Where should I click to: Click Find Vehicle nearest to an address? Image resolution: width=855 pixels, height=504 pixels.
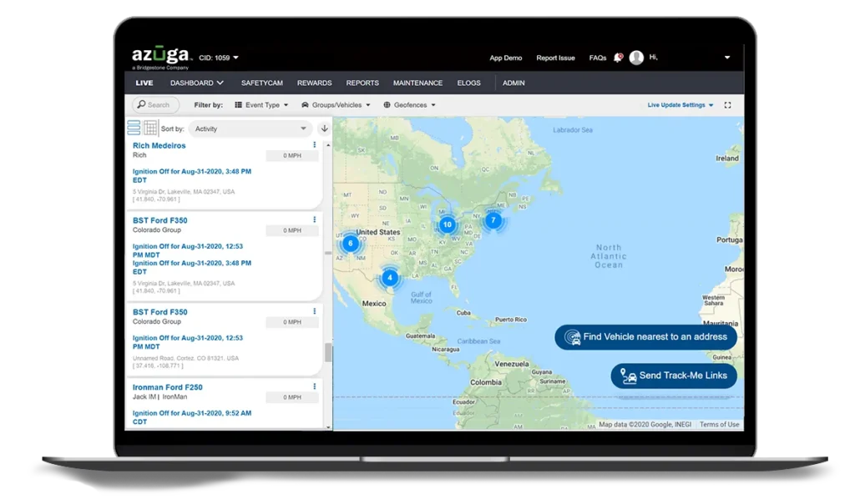[645, 337]
